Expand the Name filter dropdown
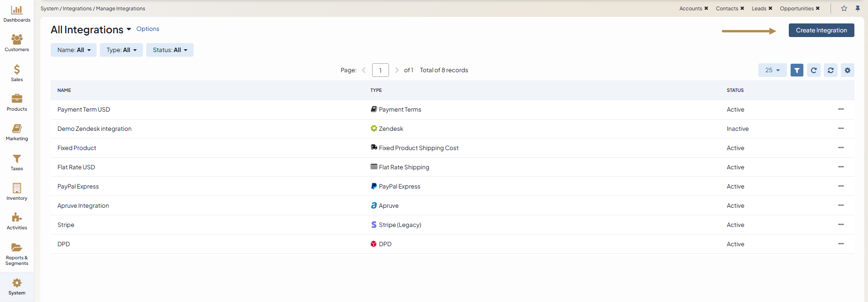This screenshot has height=302, width=868. (x=74, y=50)
